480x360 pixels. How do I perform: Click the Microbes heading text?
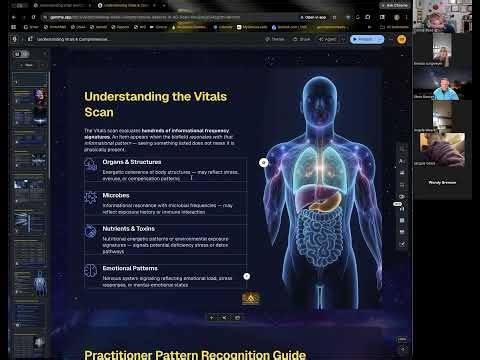116,195
